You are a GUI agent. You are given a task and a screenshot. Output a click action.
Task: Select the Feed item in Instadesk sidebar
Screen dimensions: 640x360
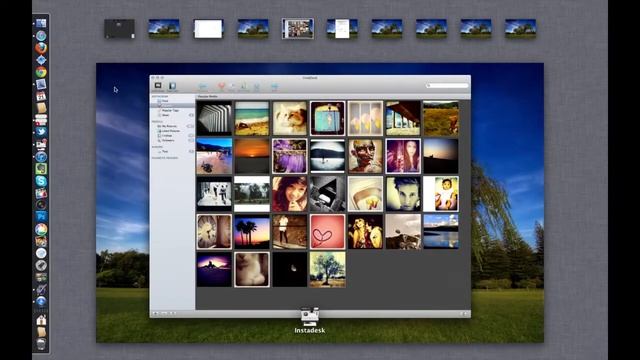click(x=164, y=100)
